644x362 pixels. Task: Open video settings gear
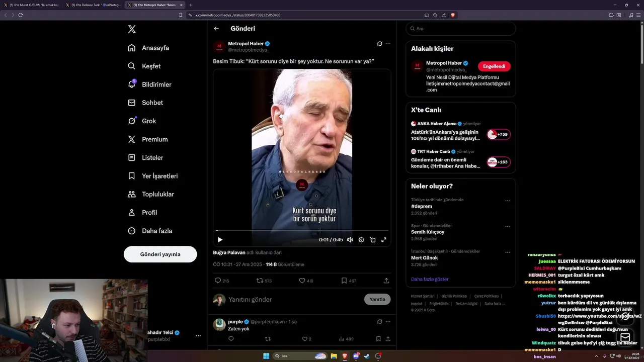point(361,240)
